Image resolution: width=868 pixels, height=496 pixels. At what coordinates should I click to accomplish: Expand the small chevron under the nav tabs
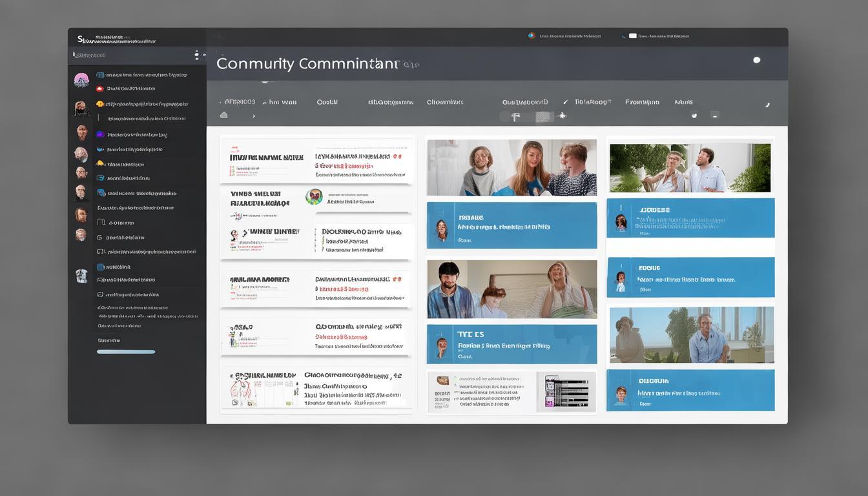tap(254, 116)
